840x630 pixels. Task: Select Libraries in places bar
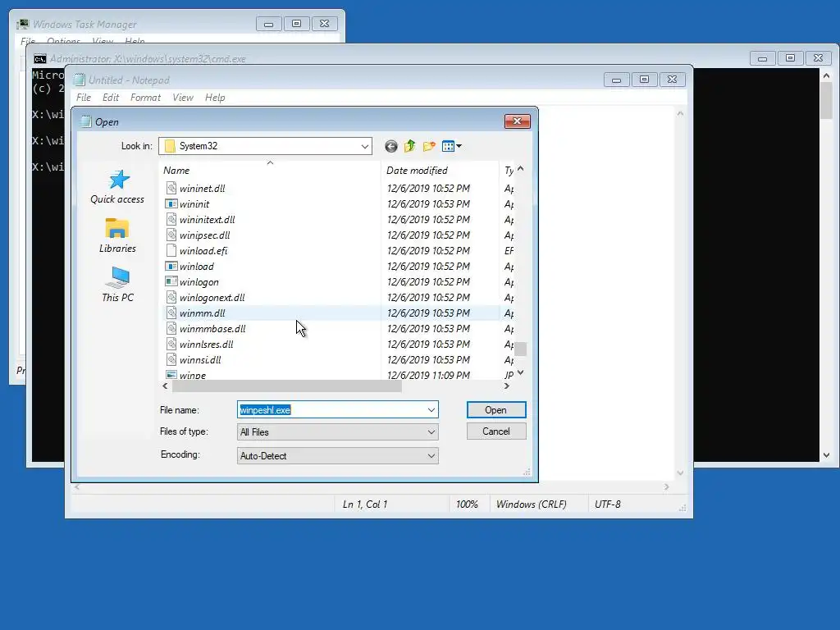point(117,235)
